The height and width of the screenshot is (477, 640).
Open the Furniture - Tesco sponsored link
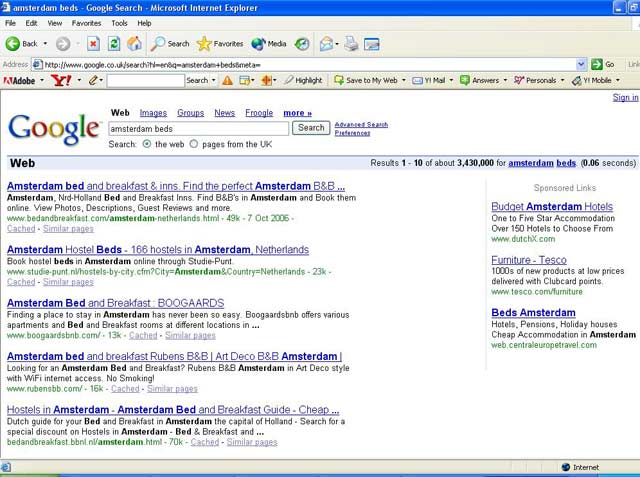point(529,260)
